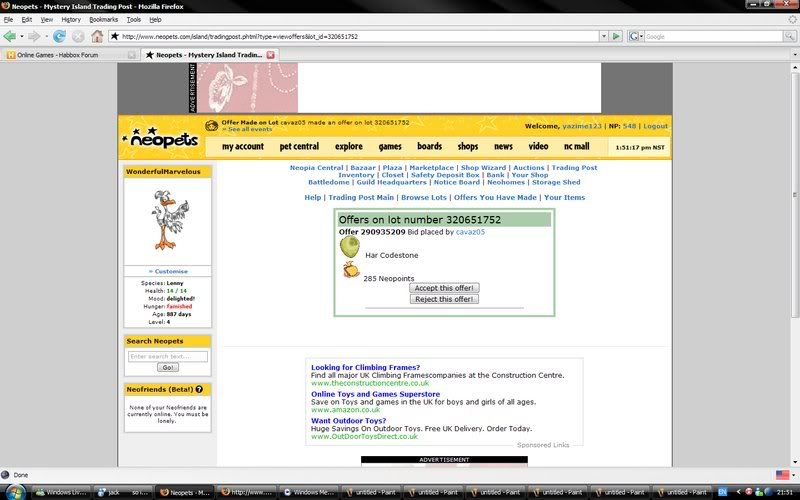Click the Neofriends help question mark icon
This screenshot has height=500, width=800.
coord(199,389)
